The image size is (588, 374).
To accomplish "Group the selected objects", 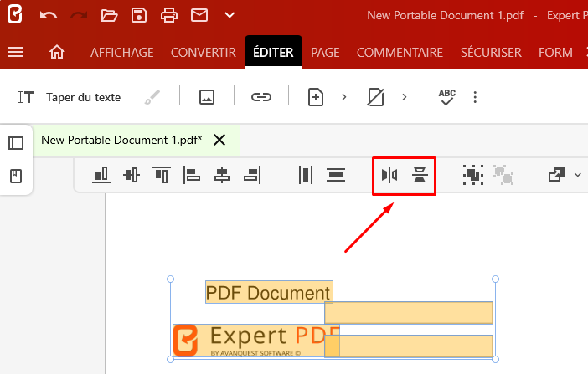I will point(473,175).
